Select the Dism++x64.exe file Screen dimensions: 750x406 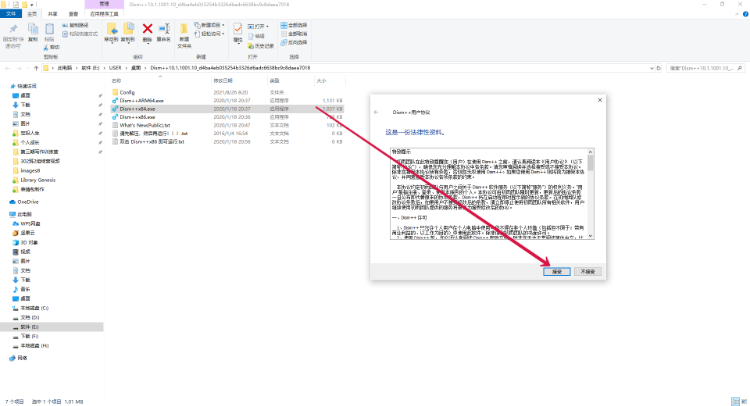[x=138, y=108]
